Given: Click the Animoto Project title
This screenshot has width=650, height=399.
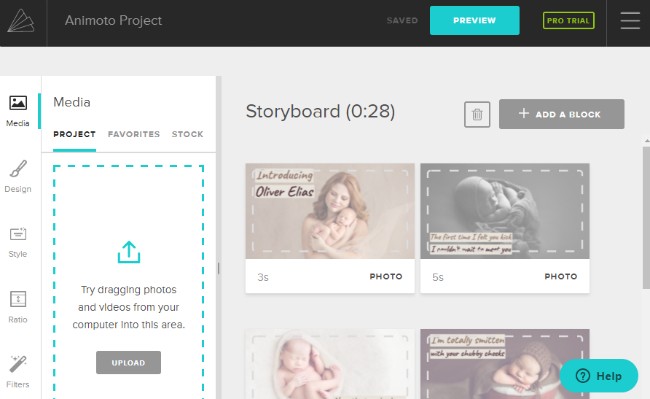Looking at the screenshot, I should click(x=113, y=20).
